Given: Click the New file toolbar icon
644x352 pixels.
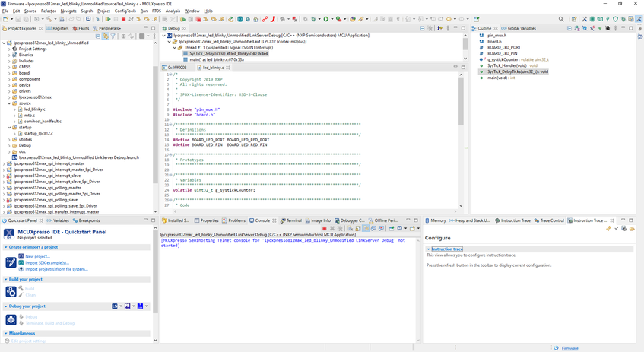Looking at the screenshot, I should pyautogui.click(x=5, y=19).
